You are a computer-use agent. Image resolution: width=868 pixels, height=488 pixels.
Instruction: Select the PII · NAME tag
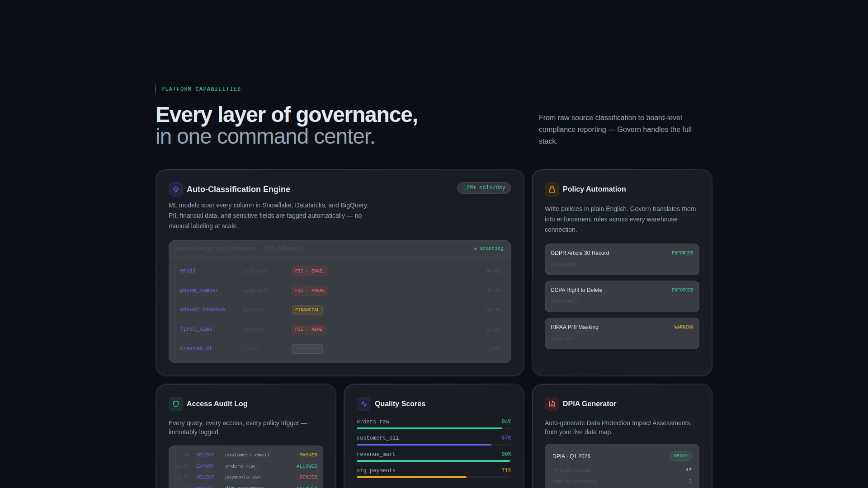point(309,329)
